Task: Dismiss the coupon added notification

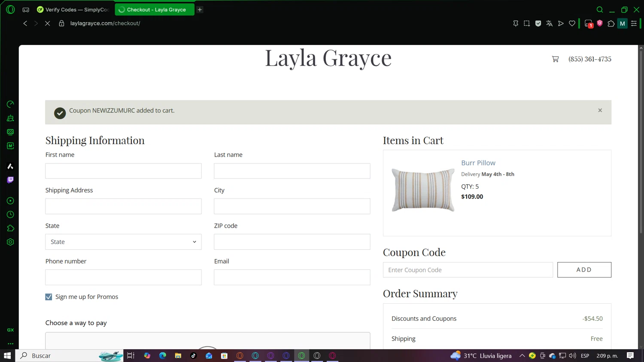Action: [600, 110]
